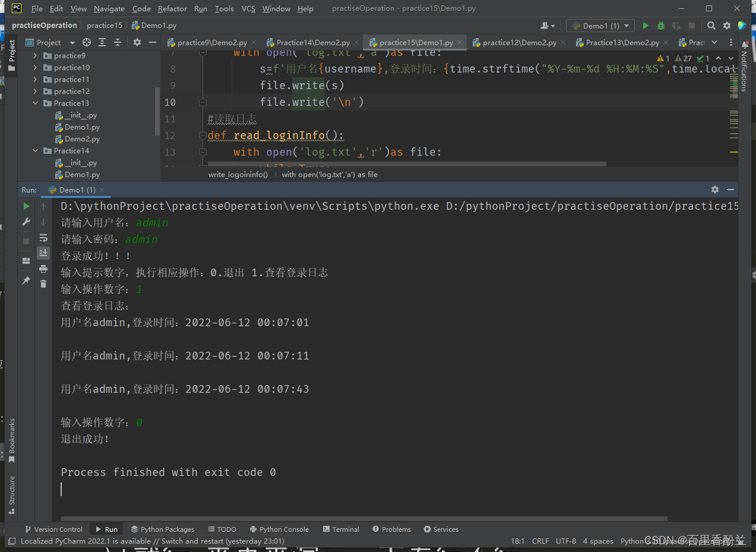Open Search Everywhere magnifier icon
The width and height of the screenshot is (756, 552).
(711, 26)
